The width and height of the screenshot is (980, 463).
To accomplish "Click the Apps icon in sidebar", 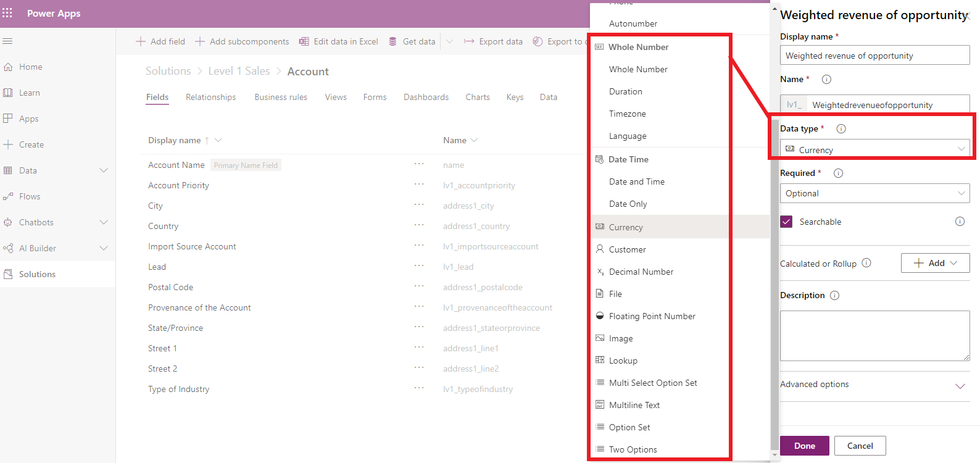I will pyautogui.click(x=8, y=119).
